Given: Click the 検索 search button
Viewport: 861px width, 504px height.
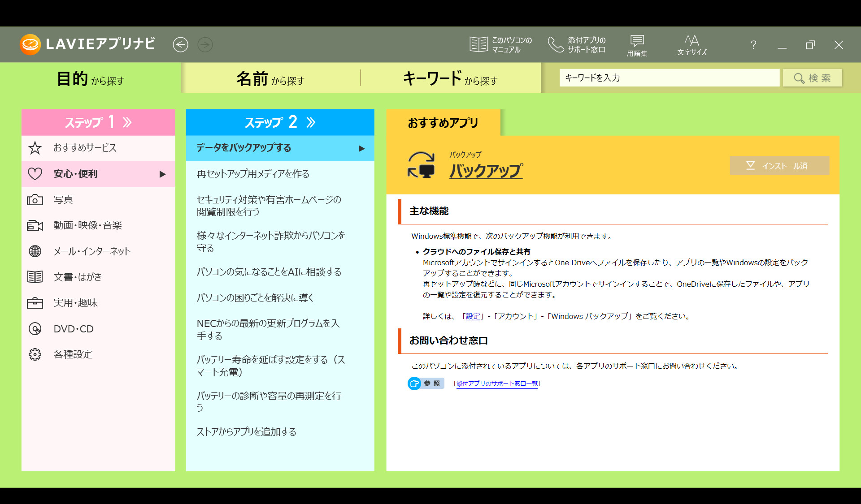Looking at the screenshot, I should point(812,78).
